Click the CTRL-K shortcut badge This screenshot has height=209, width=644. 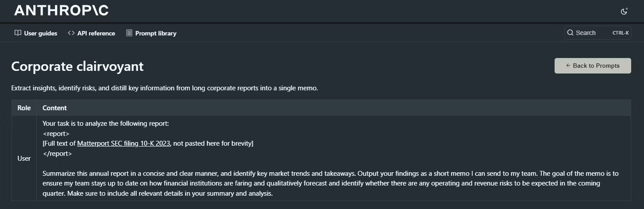point(621,33)
